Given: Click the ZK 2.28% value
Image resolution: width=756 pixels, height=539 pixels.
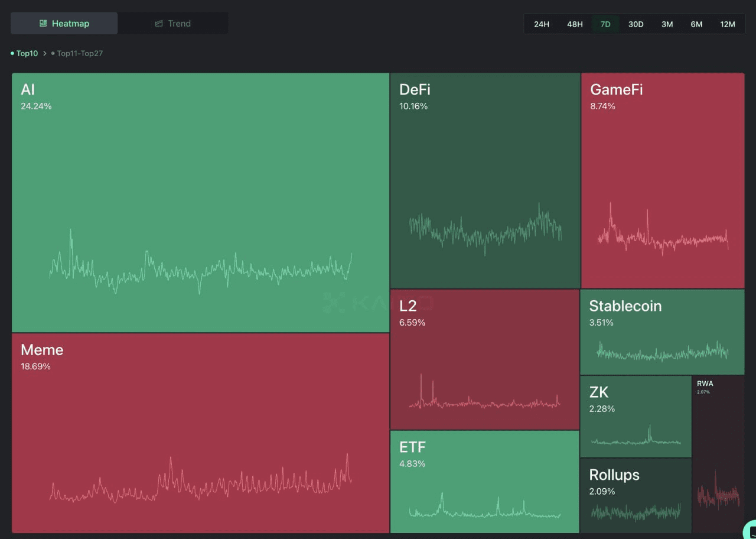Looking at the screenshot, I should point(602,409).
